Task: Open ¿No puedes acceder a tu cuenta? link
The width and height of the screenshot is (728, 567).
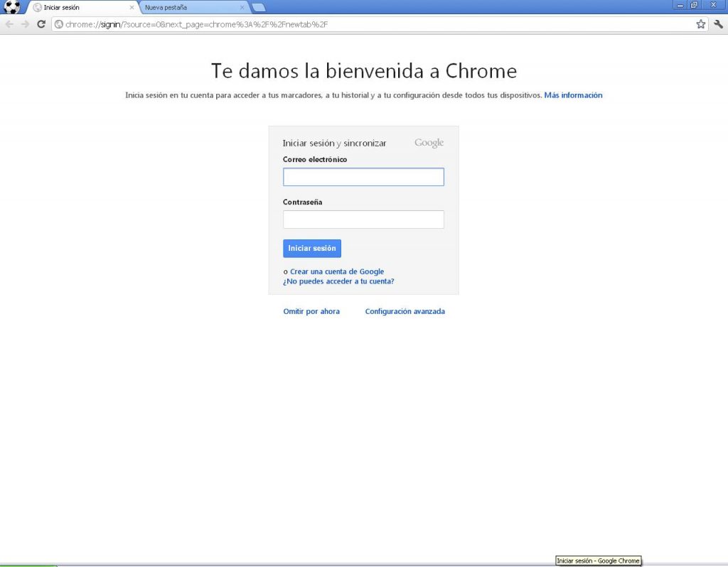Action: click(338, 281)
